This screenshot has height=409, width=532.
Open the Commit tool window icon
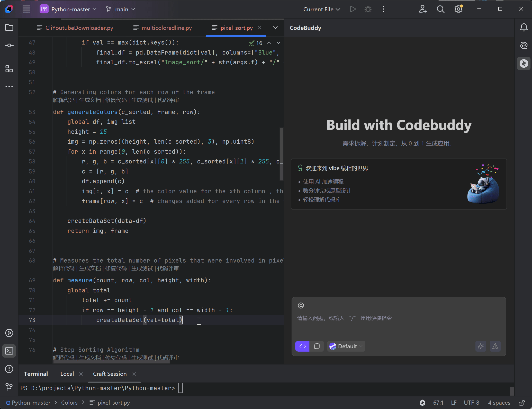9,46
